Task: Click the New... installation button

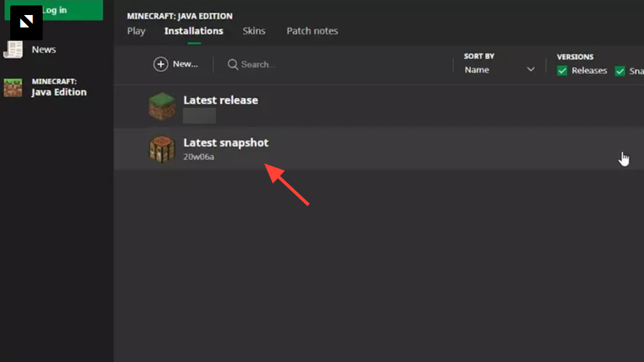Action: click(176, 64)
